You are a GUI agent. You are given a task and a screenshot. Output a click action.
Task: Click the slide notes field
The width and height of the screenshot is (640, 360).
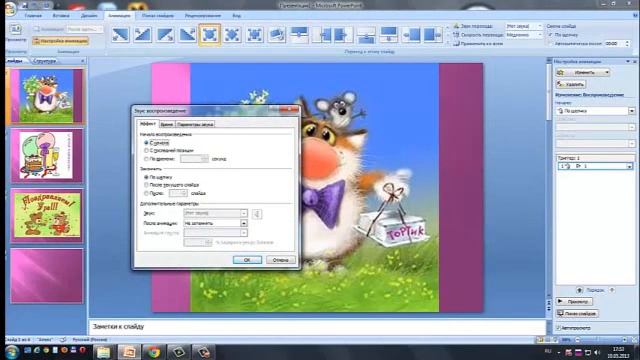pos(317,327)
